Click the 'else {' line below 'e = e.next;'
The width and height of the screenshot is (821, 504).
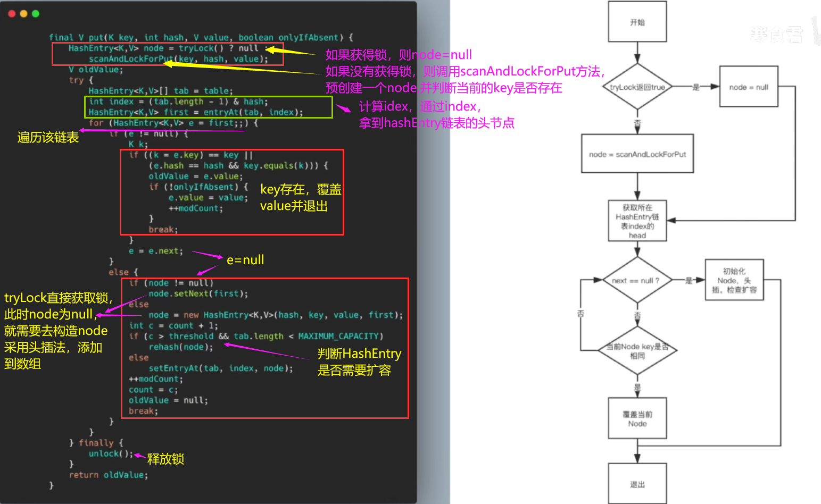click(x=123, y=272)
